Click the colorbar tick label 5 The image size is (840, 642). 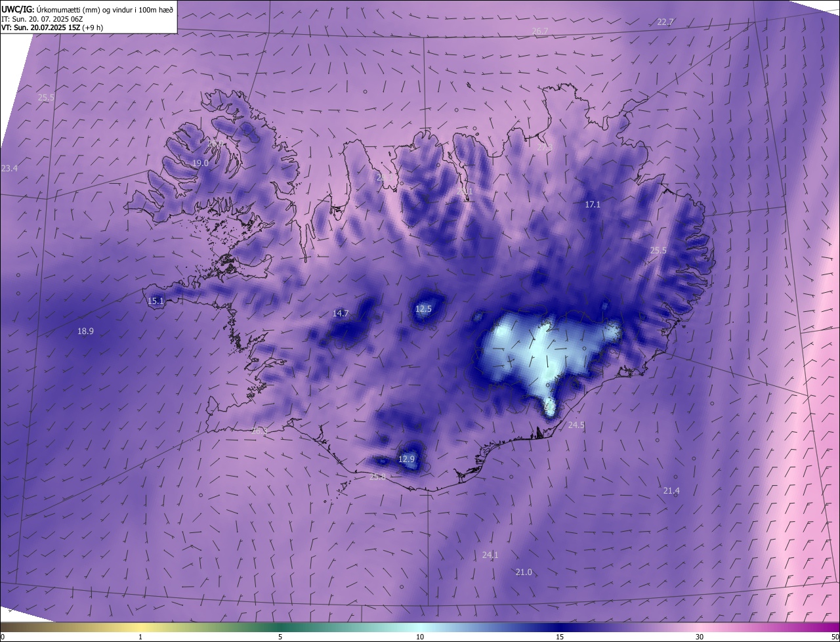coord(280,637)
